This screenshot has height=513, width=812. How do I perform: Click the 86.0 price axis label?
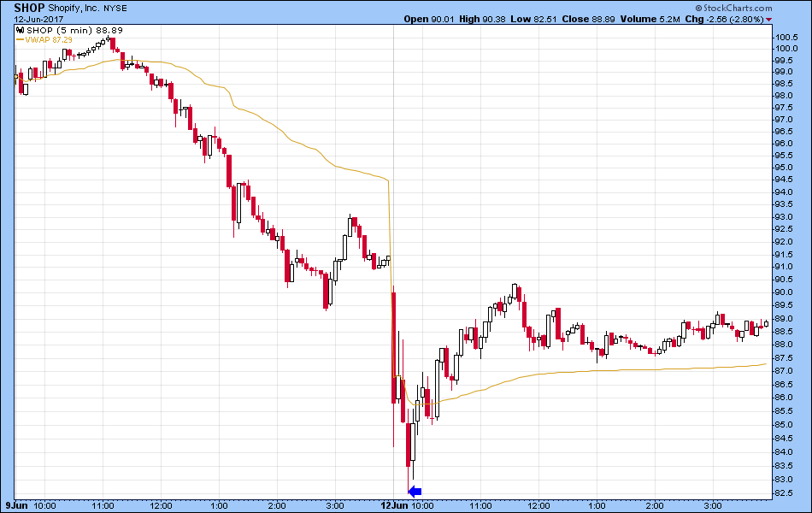pos(784,398)
